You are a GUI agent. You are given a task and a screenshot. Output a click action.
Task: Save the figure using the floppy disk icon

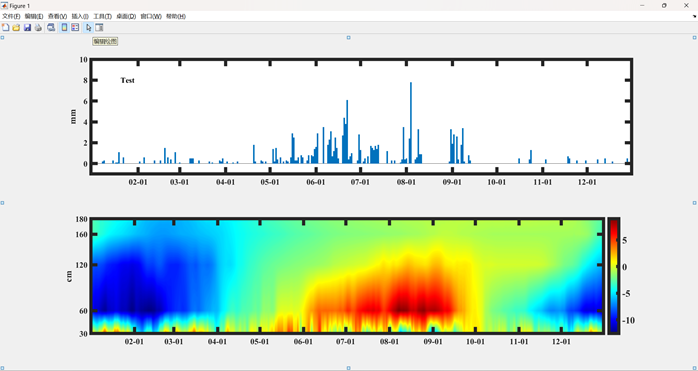click(x=27, y=28)
